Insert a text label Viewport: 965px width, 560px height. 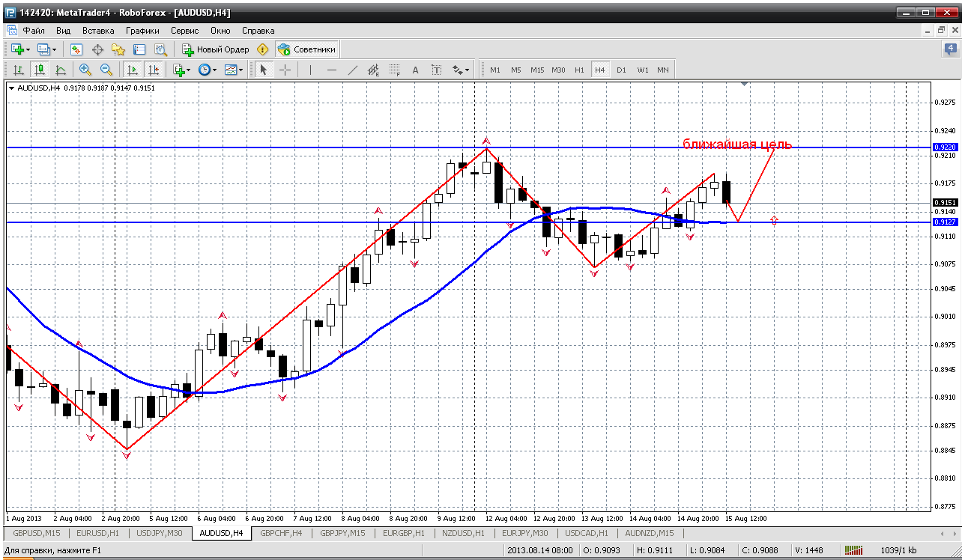pos(437,70)
